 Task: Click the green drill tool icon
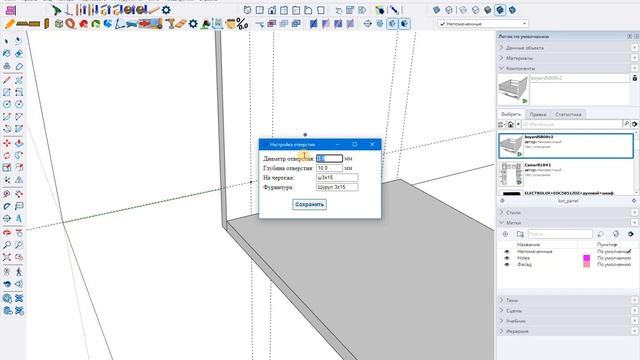(x=57, y=10)
